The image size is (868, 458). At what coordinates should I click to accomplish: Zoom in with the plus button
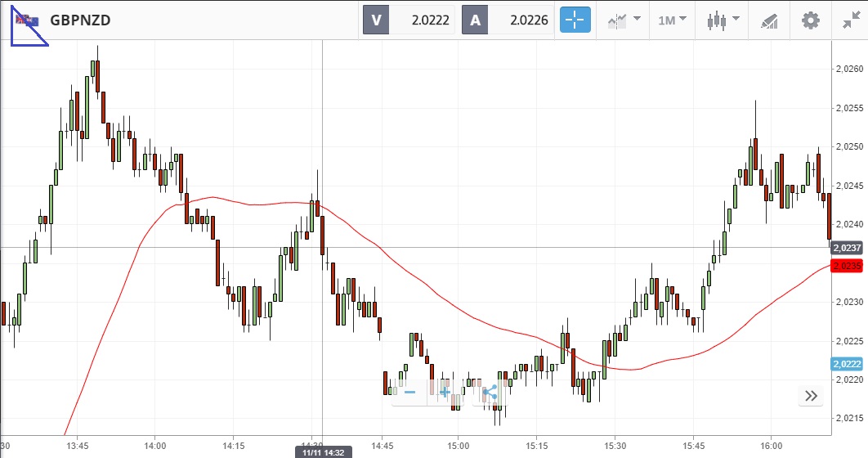445,393
